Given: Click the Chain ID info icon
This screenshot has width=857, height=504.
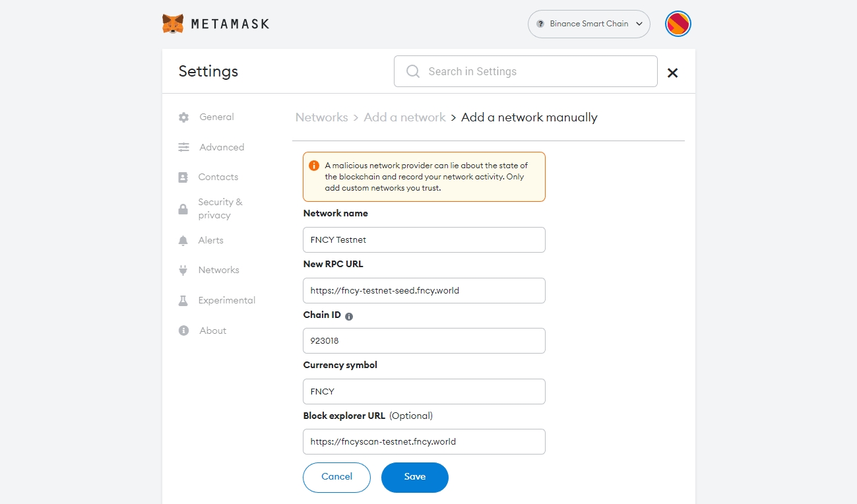Looking at the screenshot, I should 349,316.
